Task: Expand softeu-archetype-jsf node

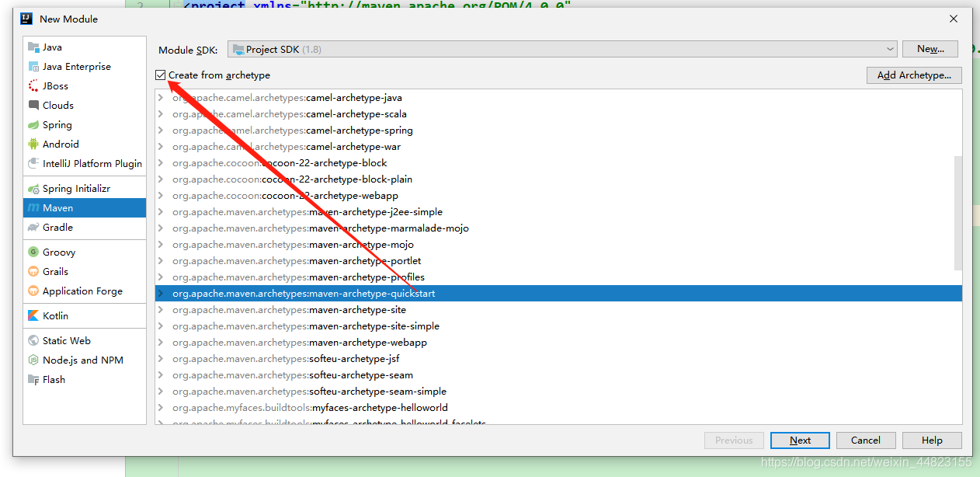Action: [x=161, y=359]
